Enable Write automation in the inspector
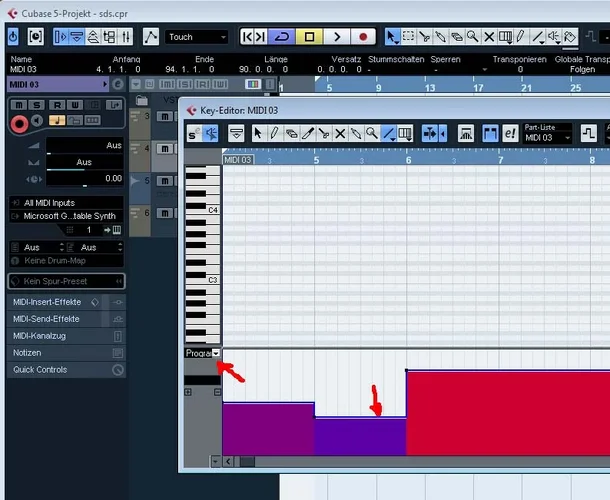This screenshot has height=500, width=610. (75, 105)
